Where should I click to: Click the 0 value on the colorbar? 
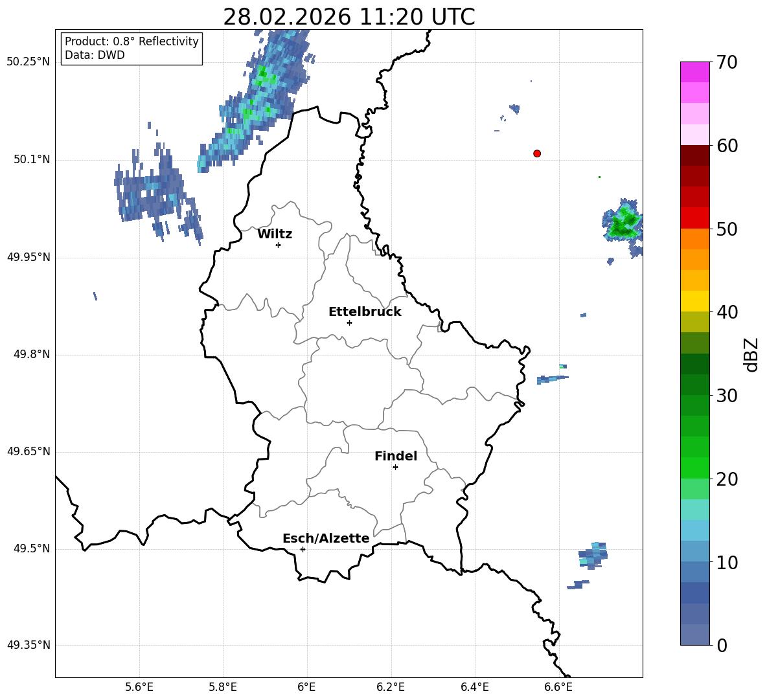(x=722, y=646)
